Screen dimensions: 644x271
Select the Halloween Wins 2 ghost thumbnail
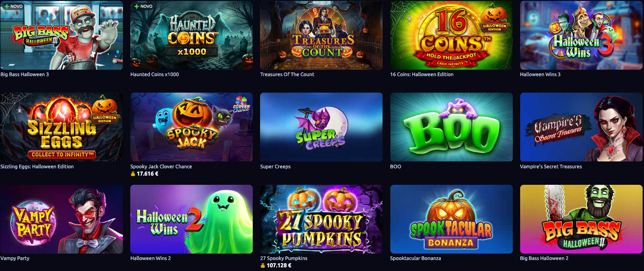coord(191,219)
